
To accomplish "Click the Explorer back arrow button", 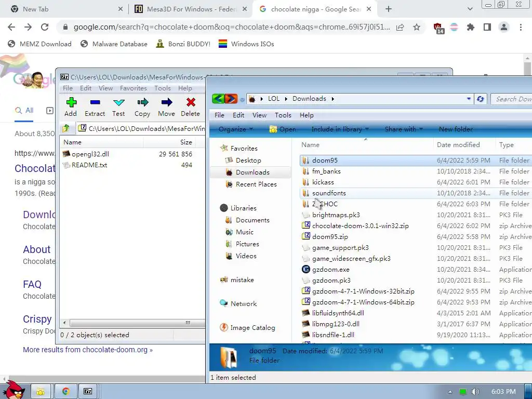I will tap(218, 99).
